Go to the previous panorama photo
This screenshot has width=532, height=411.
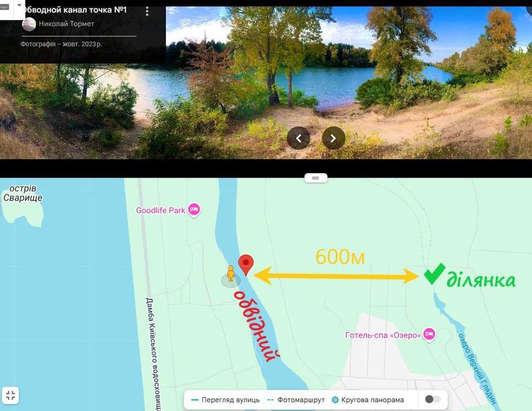(x=298, y=138)
